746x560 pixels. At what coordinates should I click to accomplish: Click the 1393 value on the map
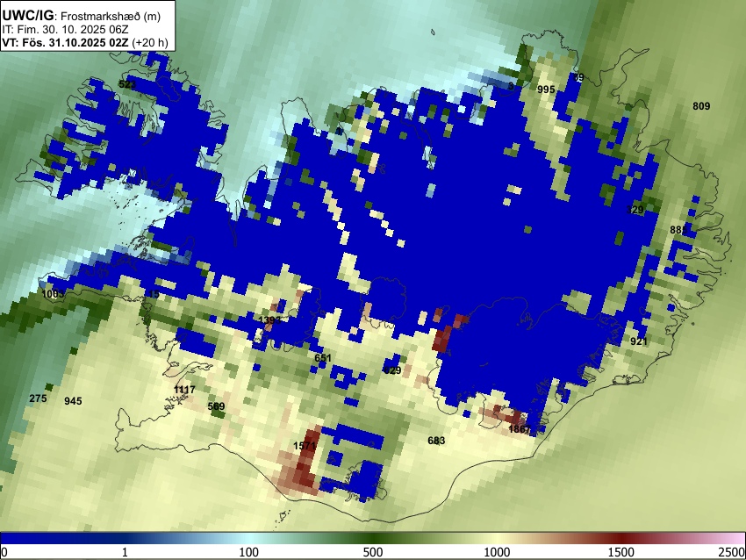269,319
